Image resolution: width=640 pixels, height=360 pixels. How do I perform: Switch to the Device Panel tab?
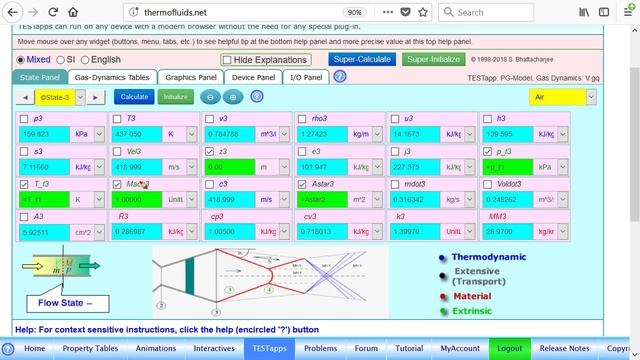[253, 78]
